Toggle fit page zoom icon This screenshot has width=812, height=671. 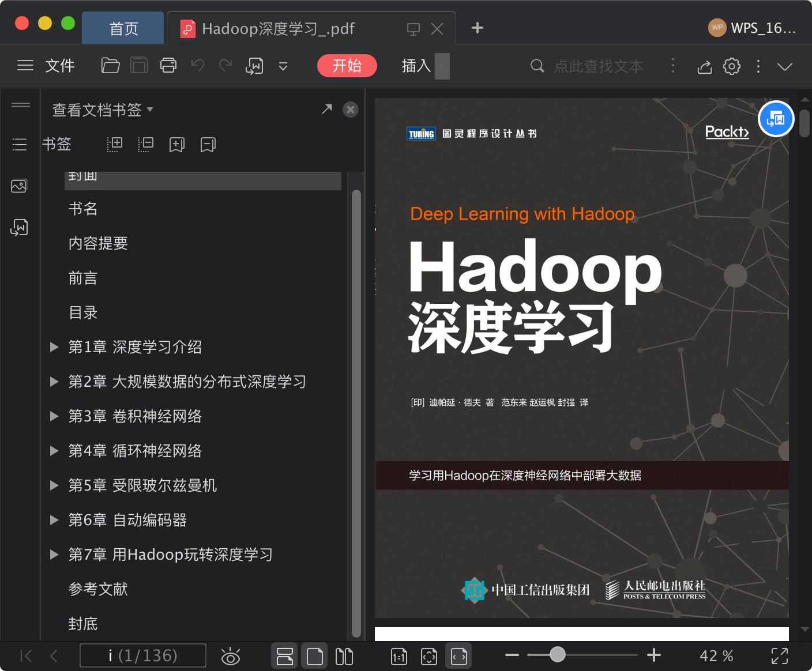click(429, 657)
